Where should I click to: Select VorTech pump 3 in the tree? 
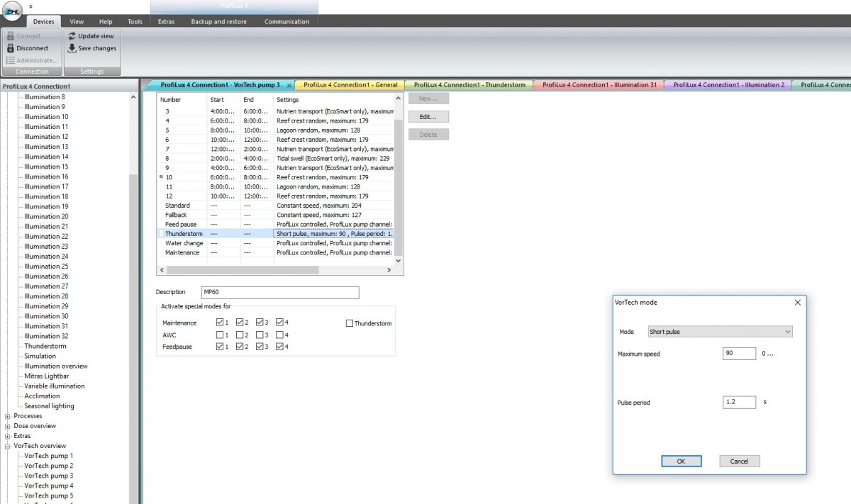coord(48,476)
